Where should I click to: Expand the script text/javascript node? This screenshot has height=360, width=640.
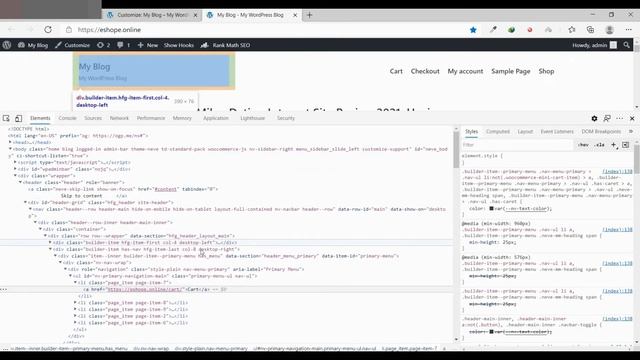click(x=15, y=162)
